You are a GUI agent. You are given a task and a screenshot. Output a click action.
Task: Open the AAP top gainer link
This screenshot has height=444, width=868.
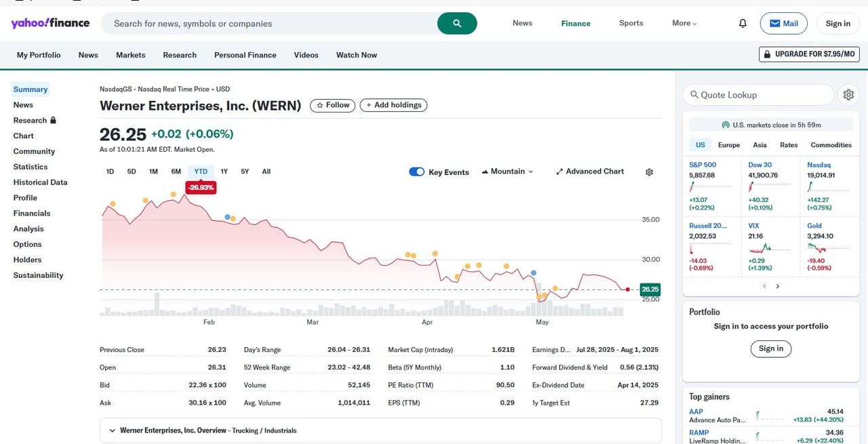click(x=696, y=411)
